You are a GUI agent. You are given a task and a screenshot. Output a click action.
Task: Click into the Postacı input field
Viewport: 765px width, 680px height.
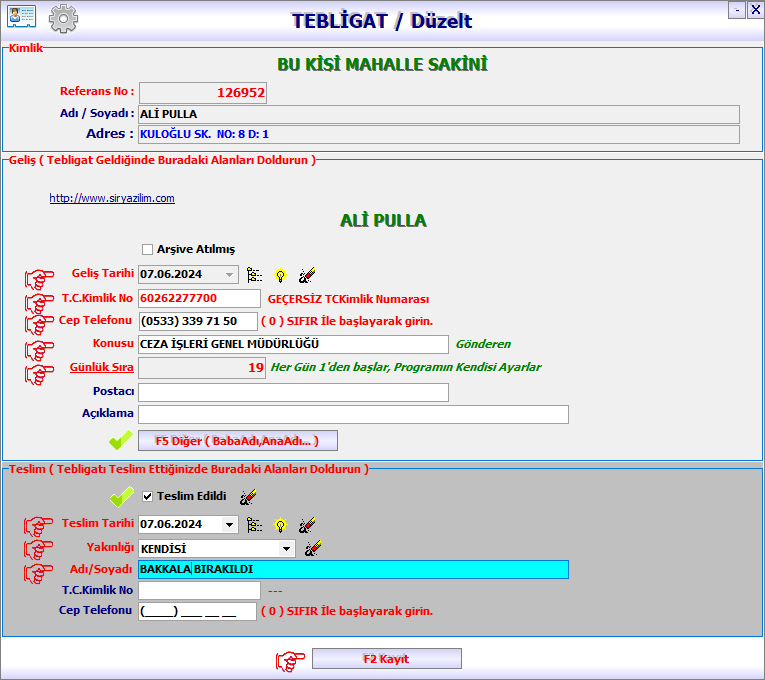click(x=293, y=392)
